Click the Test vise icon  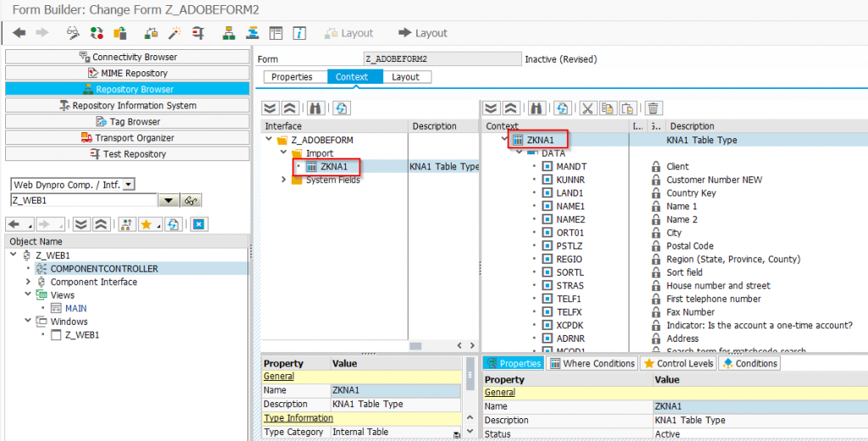pyautogui.click(x=198, y=33)
